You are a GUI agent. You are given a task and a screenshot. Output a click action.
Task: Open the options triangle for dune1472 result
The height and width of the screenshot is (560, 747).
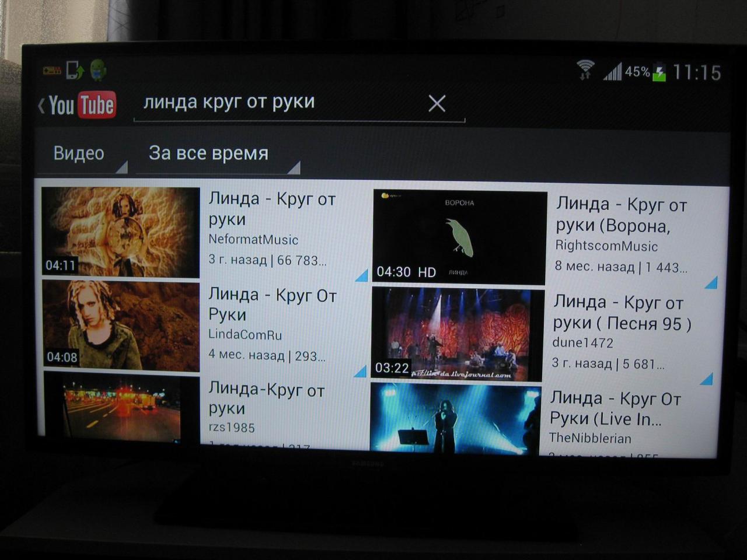click(x=706, y=379)
